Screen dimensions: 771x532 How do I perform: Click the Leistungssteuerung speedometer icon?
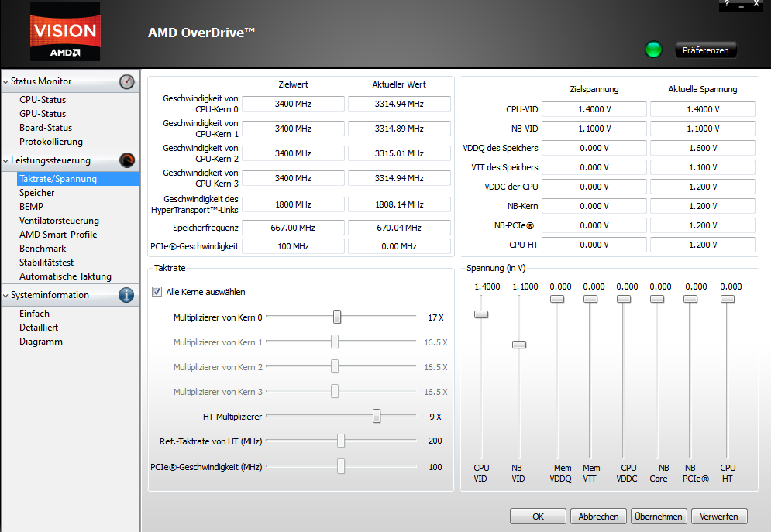(x=127, y=160)
